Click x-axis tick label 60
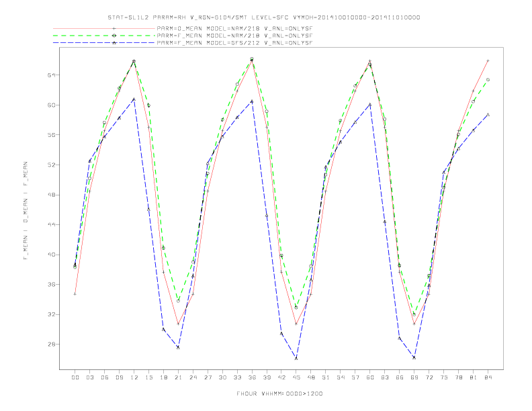The height and width of the screenshot is (411, 532). point(370,377)
